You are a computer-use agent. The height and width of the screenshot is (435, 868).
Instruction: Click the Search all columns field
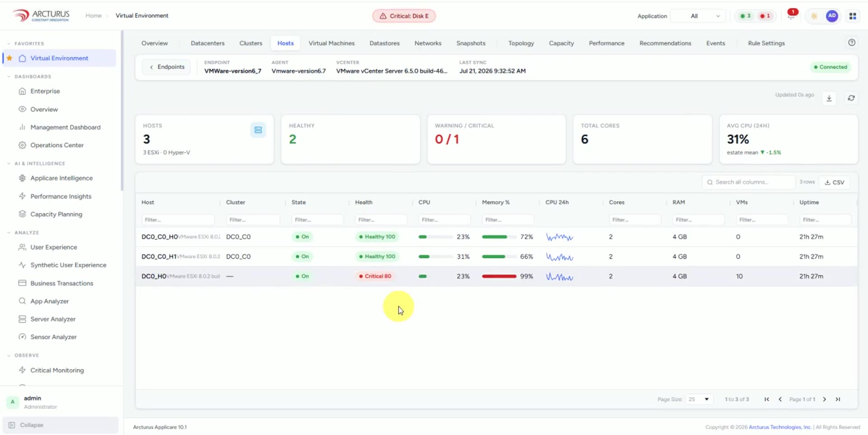click(749, 182)
